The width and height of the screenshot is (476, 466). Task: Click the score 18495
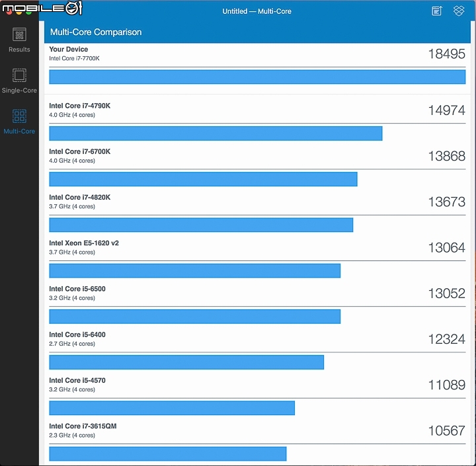click(446, 54)
